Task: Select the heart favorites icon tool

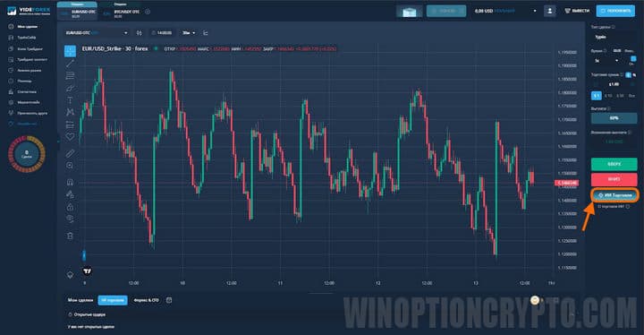Action: [x=71, y=136]
